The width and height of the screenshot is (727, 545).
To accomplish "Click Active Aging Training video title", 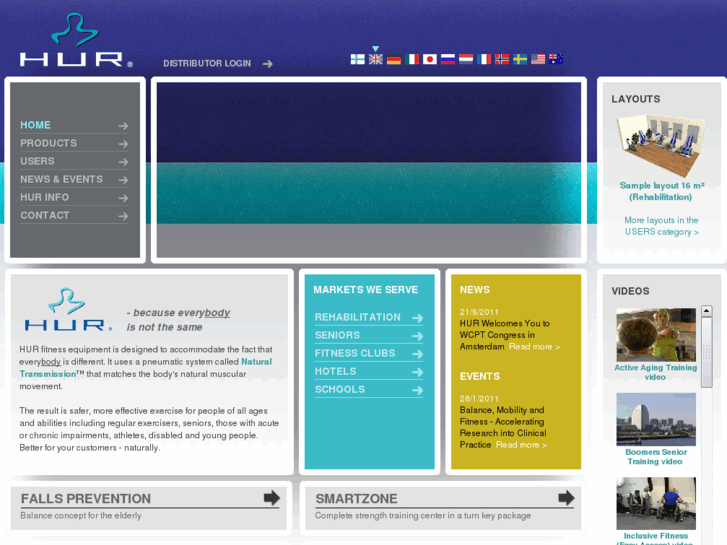I will tap(656, 372).
